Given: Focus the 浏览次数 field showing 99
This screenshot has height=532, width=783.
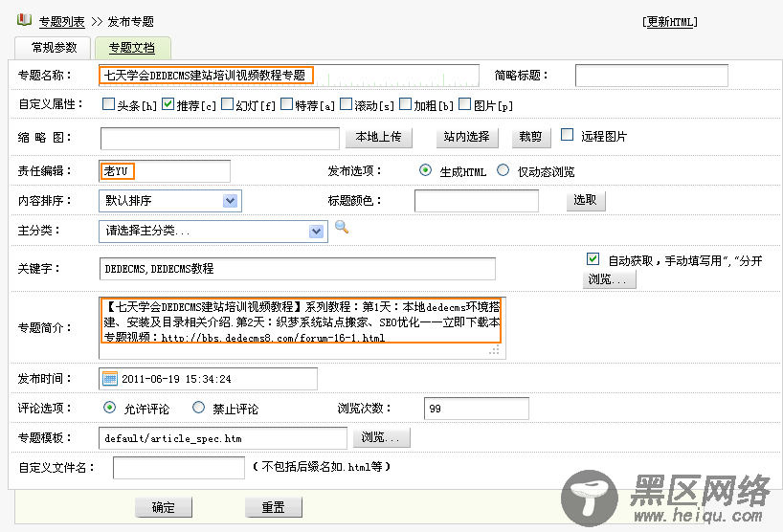Looking at the screenshot, I should [477, 409].
